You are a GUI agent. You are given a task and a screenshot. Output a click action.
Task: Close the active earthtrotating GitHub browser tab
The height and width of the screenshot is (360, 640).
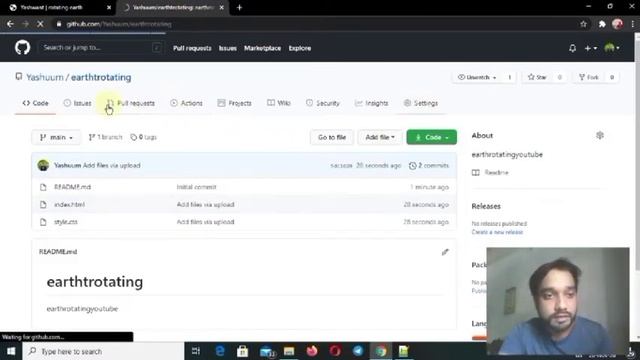click(222, 7)
